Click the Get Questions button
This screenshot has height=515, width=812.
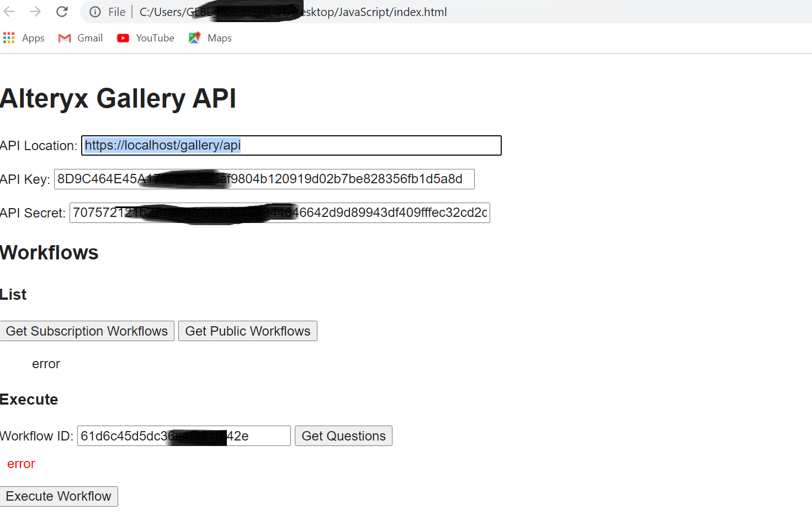point(343,436)
